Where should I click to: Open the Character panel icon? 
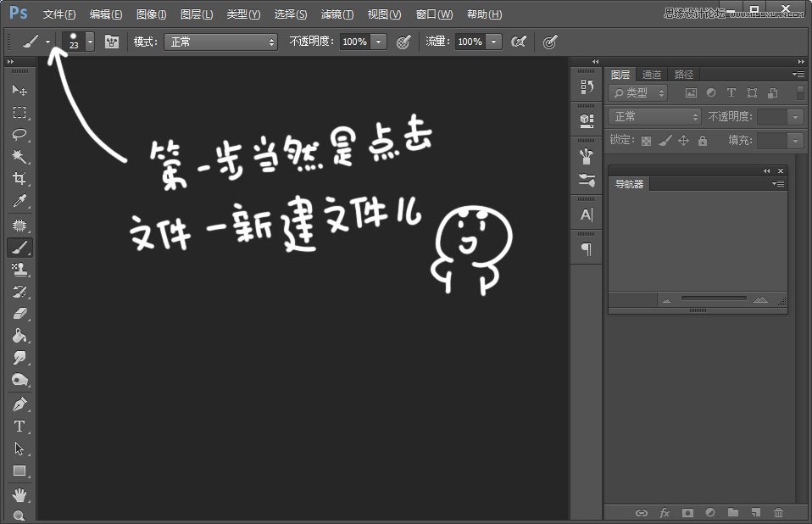pos(587,215)
